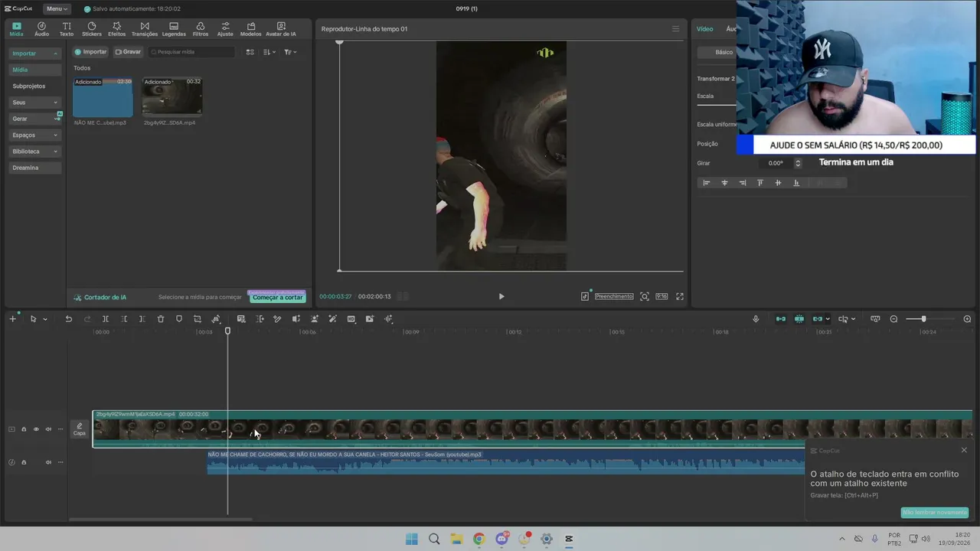Image resolution: width=980 pixels, height=551 pixels.
Task: Lock the audio track
Action: pyautogui.click(x=24, y=462)
